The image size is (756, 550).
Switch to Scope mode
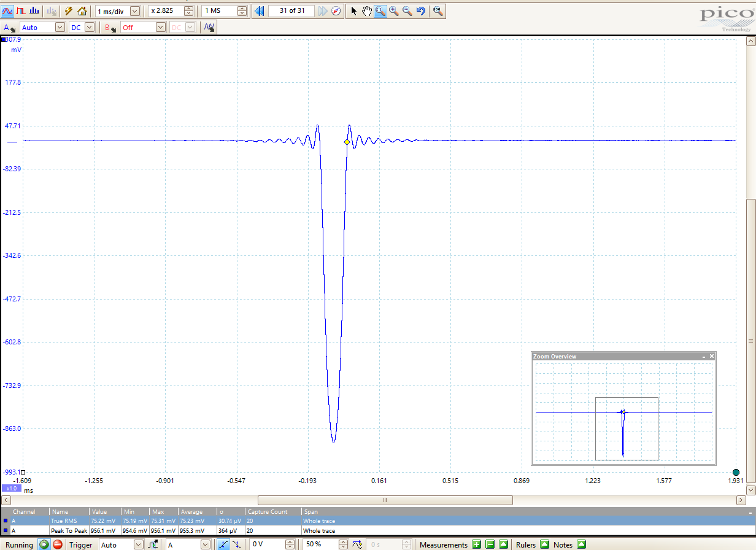coord(8,11)
